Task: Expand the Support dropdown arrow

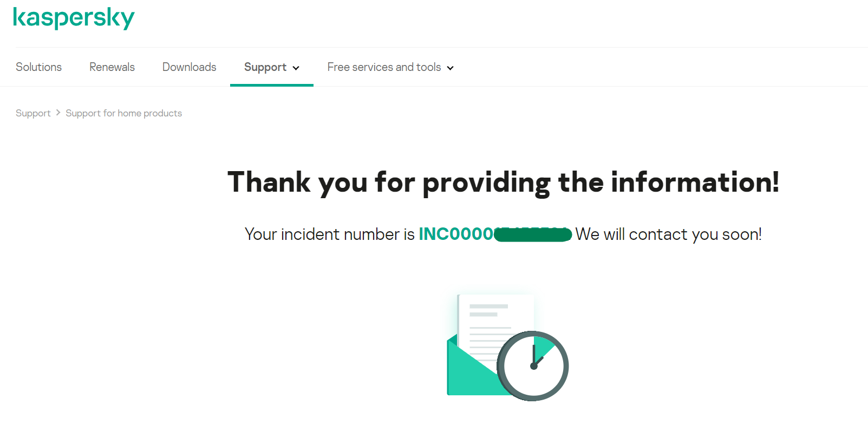Action: point(296,68)
